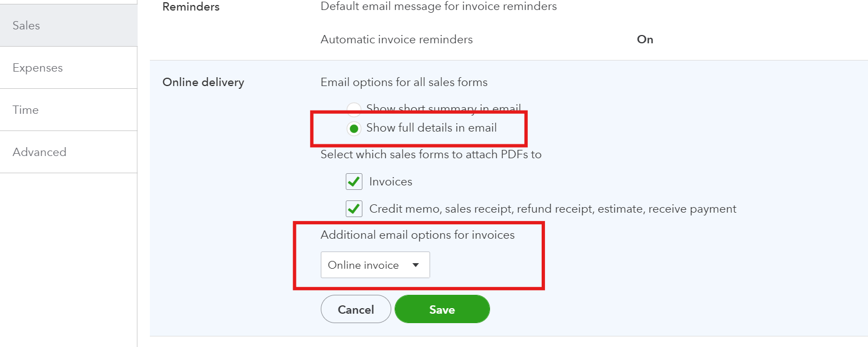
Task: Go to the Time settings tab
Action: click(26, 110)
